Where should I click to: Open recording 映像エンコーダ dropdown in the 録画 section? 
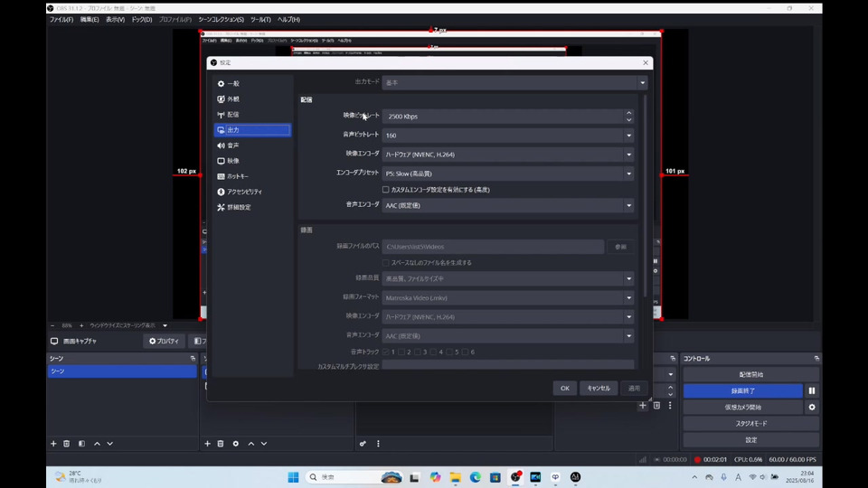click(507, 317)
